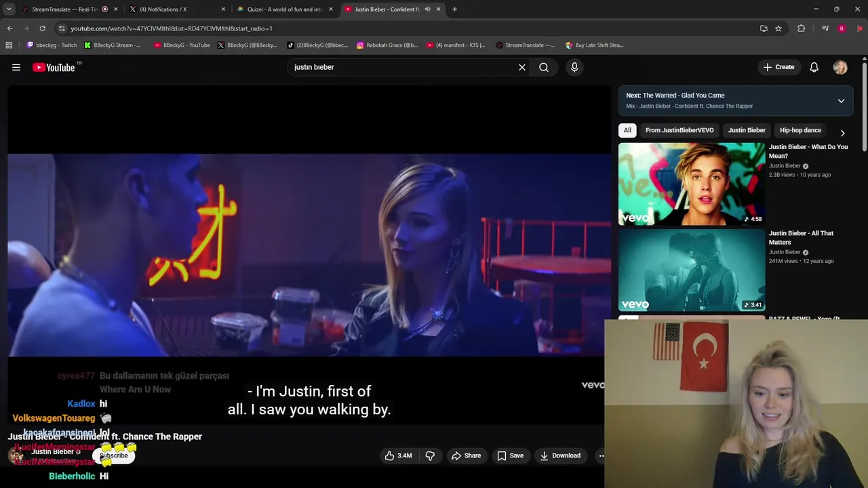Show more filter chips with right arrow
The height and width of the screenshot is (488, 868).
point(842,133)
